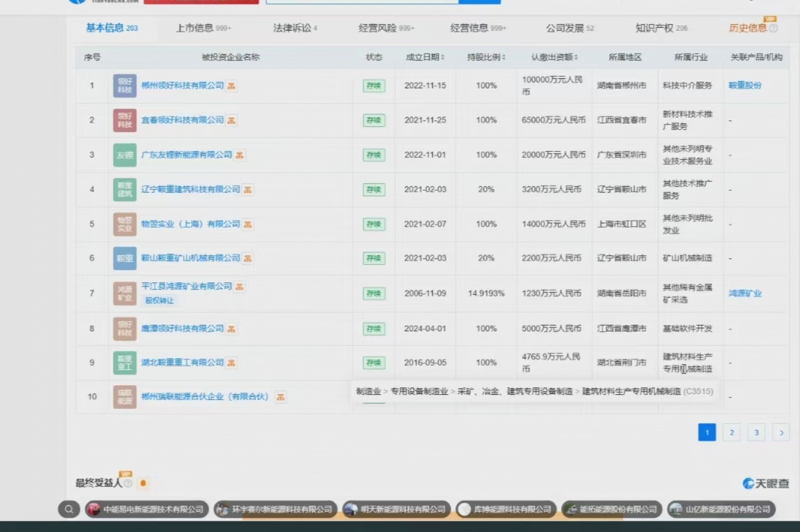
Task: Open company link 郴州领好科技有限公司
Action: click(x=183, y=86)
